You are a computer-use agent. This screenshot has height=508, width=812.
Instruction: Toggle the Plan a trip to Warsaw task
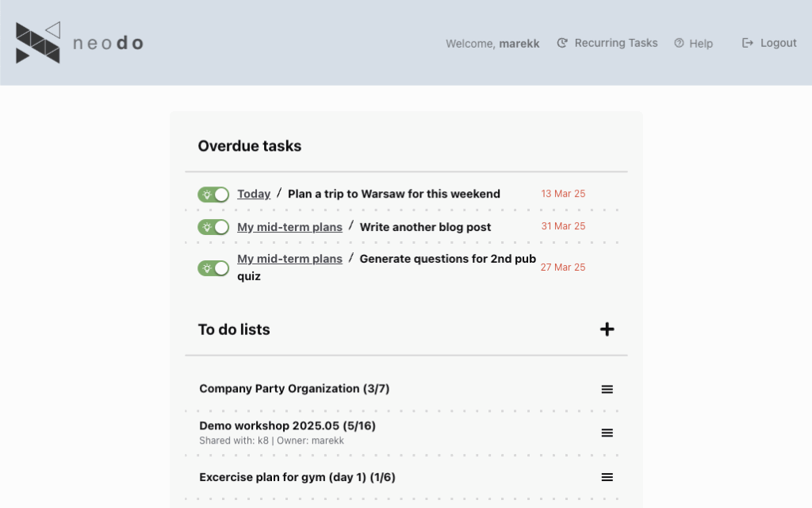[213, 194]
